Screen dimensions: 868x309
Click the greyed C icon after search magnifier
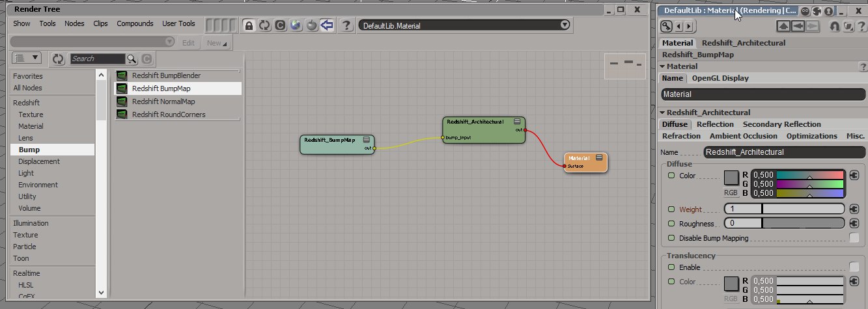[x=147, y=59]
